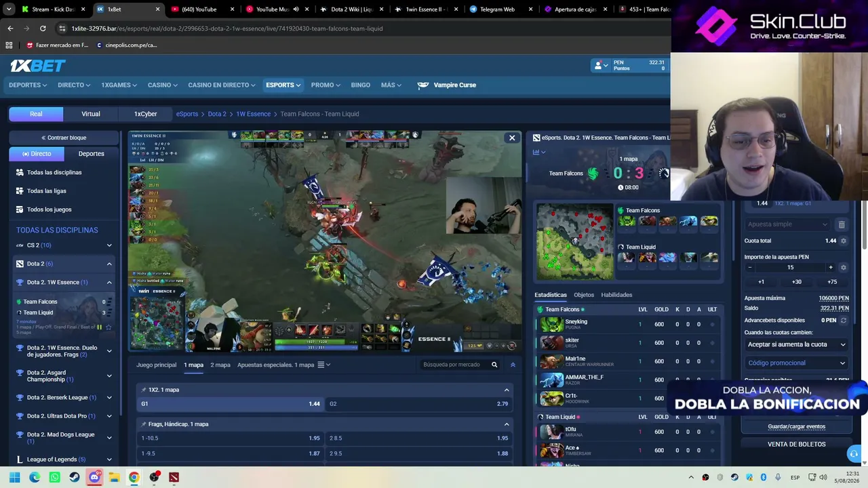This screenshot has width=868, height=488.
Task: Click Guardar/cargar eventos link
Action: coord(797,427)
